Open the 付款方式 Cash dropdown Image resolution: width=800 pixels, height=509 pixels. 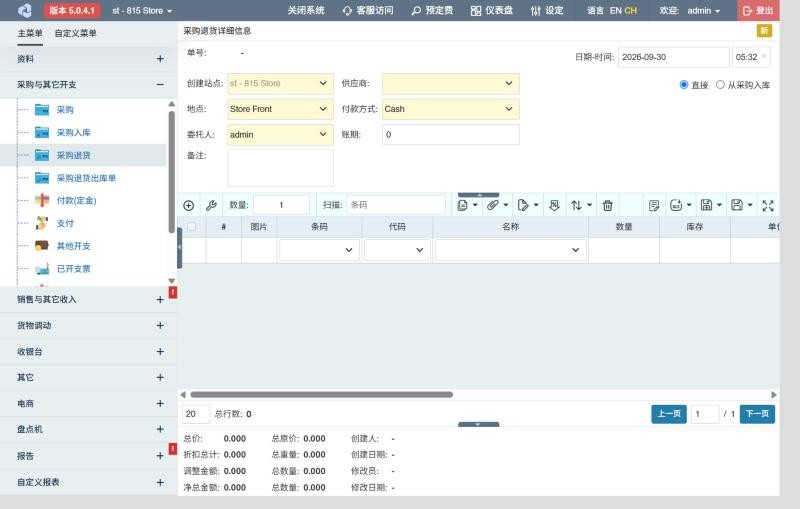(x=451, y=109)
